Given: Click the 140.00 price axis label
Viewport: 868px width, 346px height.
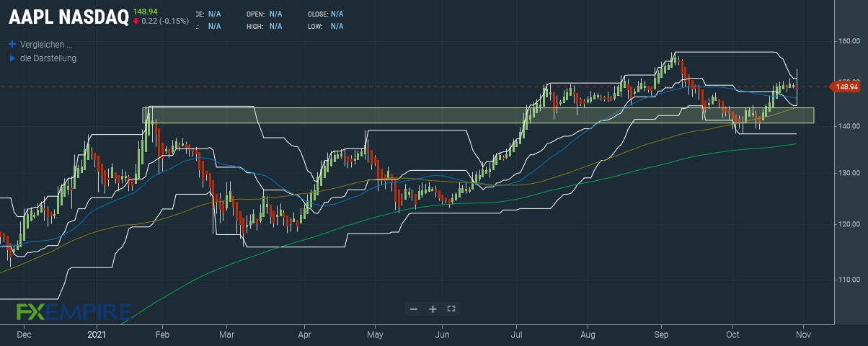Looking at the screenshot, I should pos(849,127).
